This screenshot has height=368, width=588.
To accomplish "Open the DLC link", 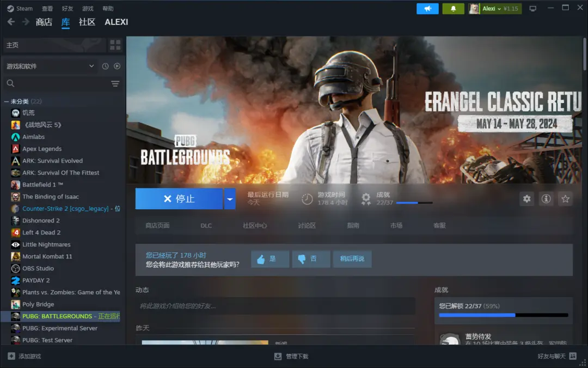I will (x=206, y=225).
